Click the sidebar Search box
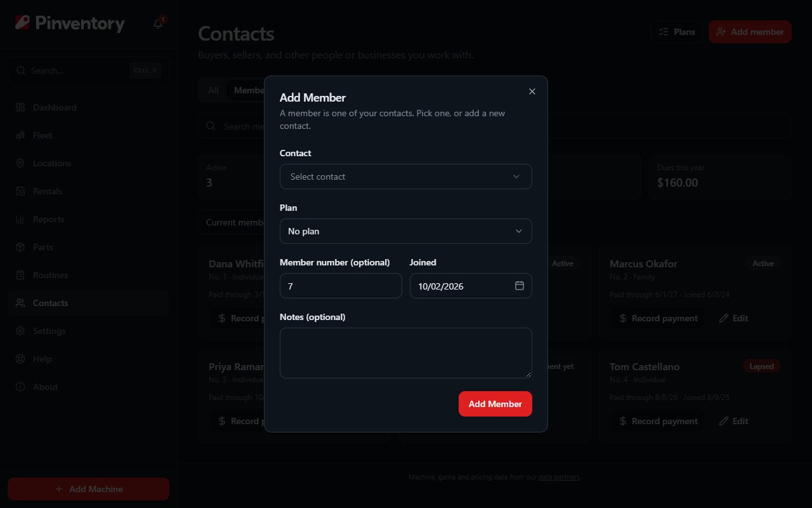812x508 pixels. pos(88,70)
